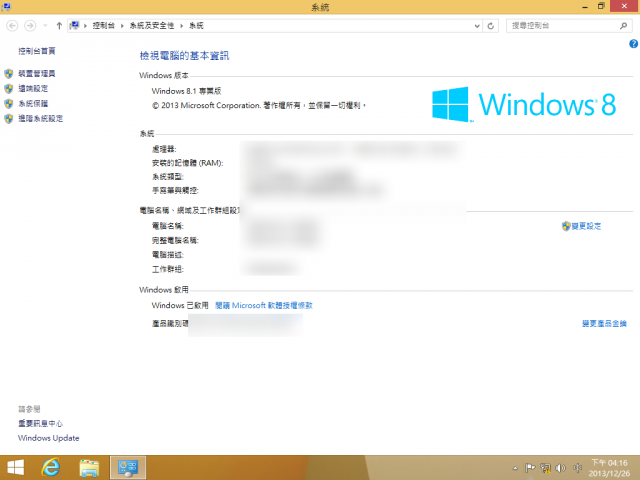Click the computer icon in address bar
The height and width of the screenshot is (480, 640).
click(x=74, y=26)
